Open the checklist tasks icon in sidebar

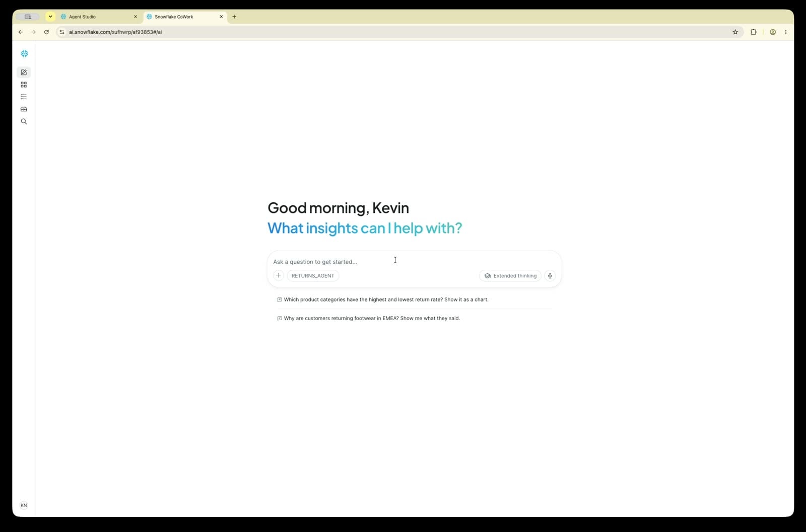click(x=24, y=97)
